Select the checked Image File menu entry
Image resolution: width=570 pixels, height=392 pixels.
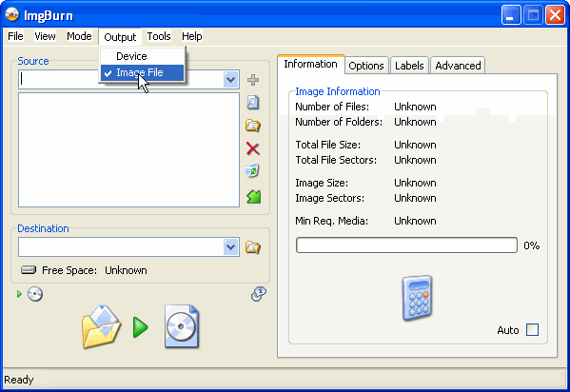[x=142, y=72]
